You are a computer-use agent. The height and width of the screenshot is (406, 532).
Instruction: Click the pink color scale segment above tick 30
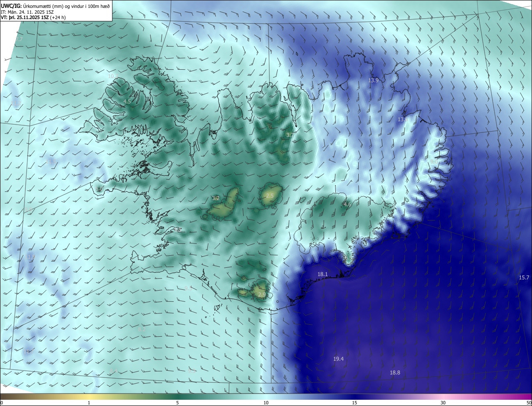point(443,396)
